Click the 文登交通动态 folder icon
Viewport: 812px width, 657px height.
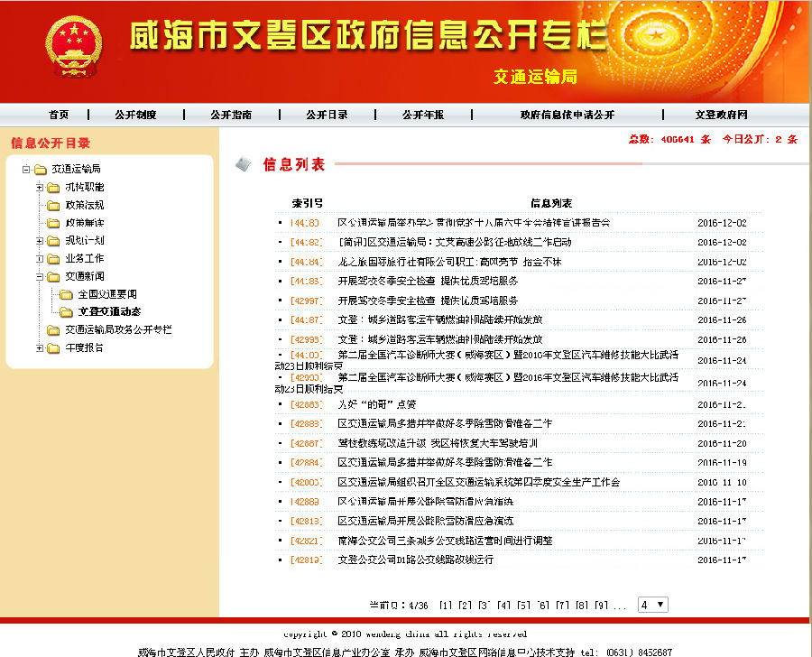point(66,312)
